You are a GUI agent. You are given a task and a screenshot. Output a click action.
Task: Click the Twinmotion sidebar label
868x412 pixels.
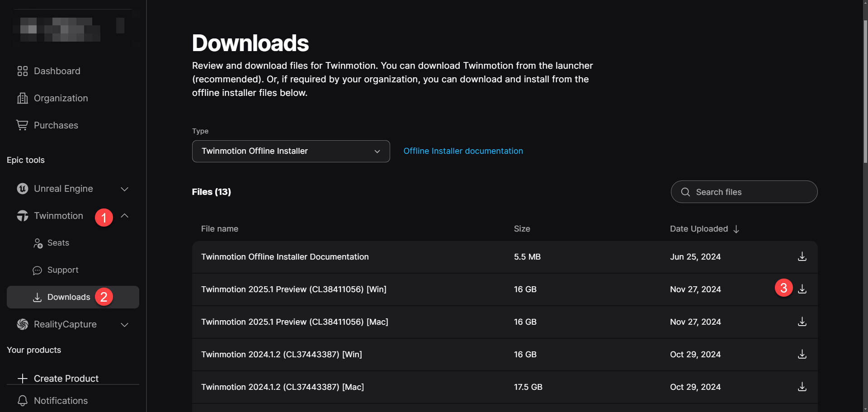click(x=58, y=216)
